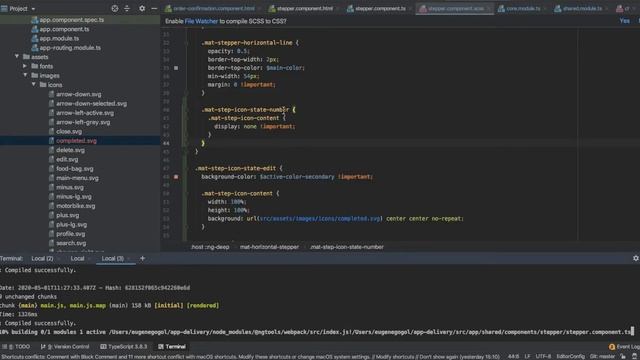Click Yes to enable File Watcher
This screenshot has height=360, width=640.
[624, 21]
